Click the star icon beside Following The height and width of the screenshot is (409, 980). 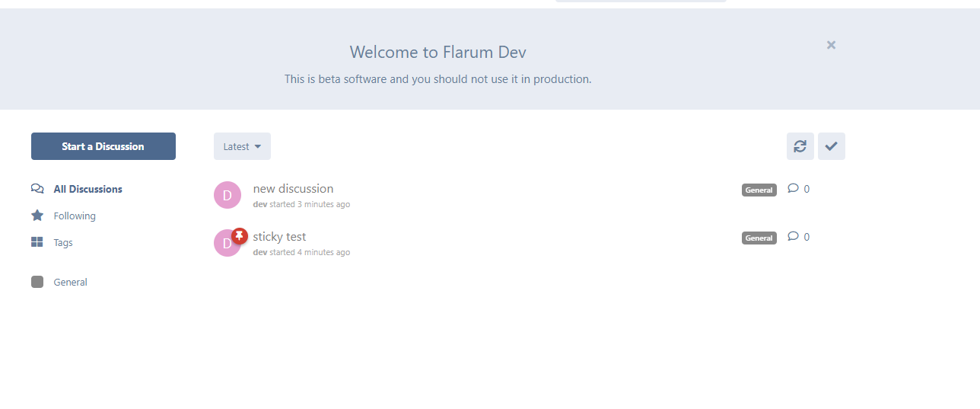37,216
